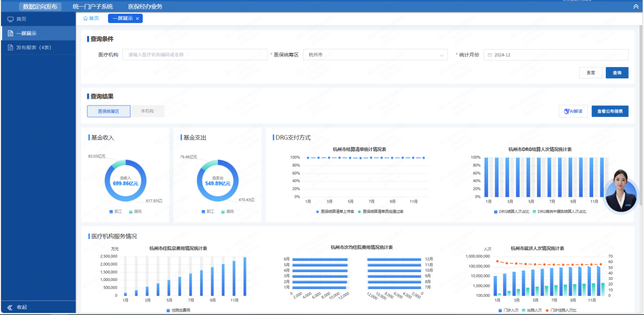Toggle 门诊住院人次比 legend item
This screenshot has width=644, height=315.
(561, 310)
